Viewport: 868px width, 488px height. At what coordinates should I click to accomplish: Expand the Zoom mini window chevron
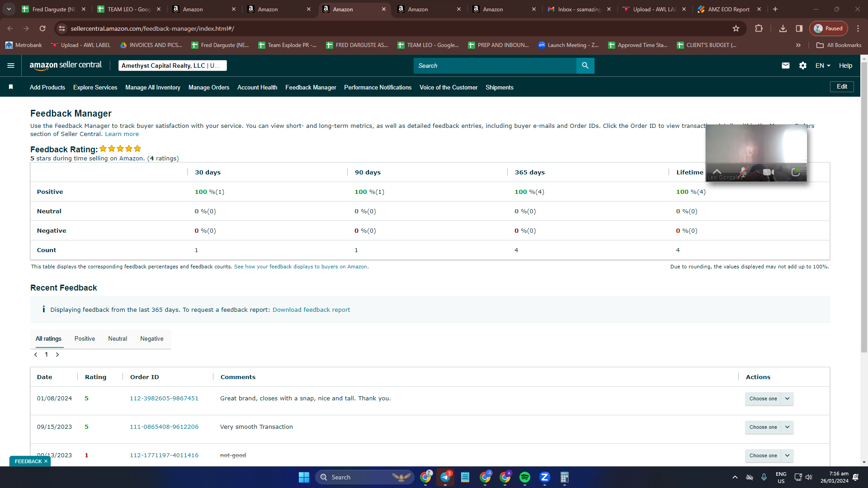tap(717, 172)
